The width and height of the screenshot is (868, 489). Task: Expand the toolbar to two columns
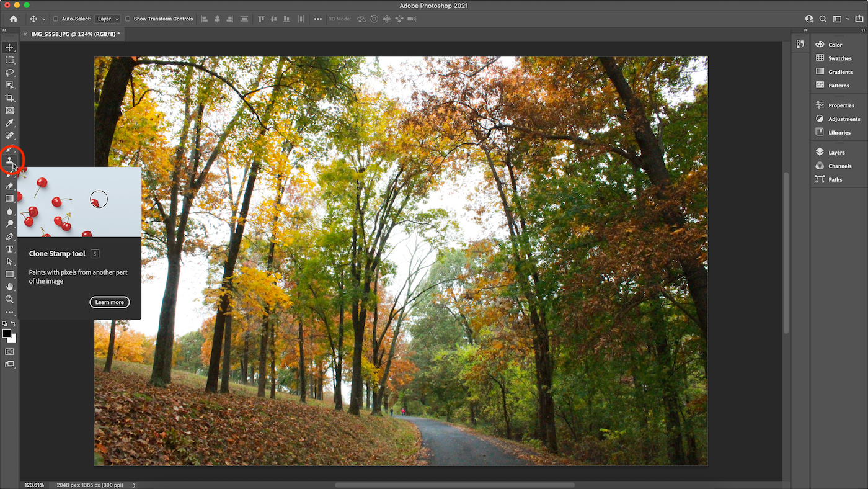5,30
